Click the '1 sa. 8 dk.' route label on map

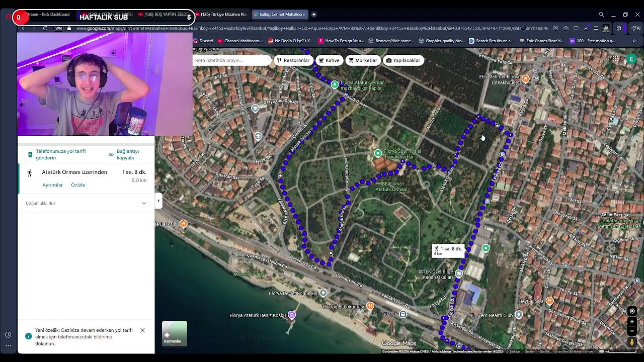click(x=447, y=250)
